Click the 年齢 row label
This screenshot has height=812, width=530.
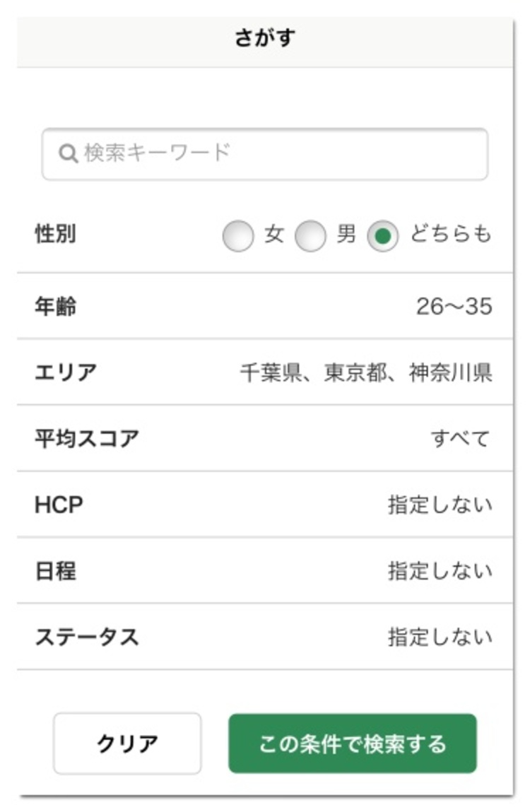pos(55,306)
